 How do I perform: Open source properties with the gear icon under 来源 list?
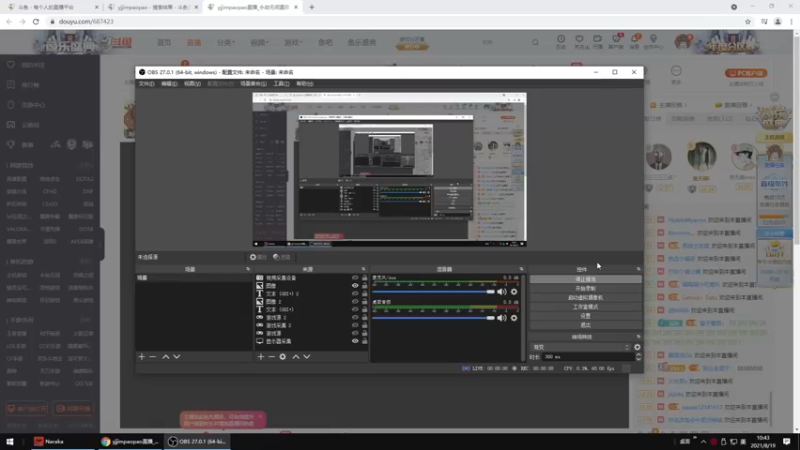[x=283, y=357]
